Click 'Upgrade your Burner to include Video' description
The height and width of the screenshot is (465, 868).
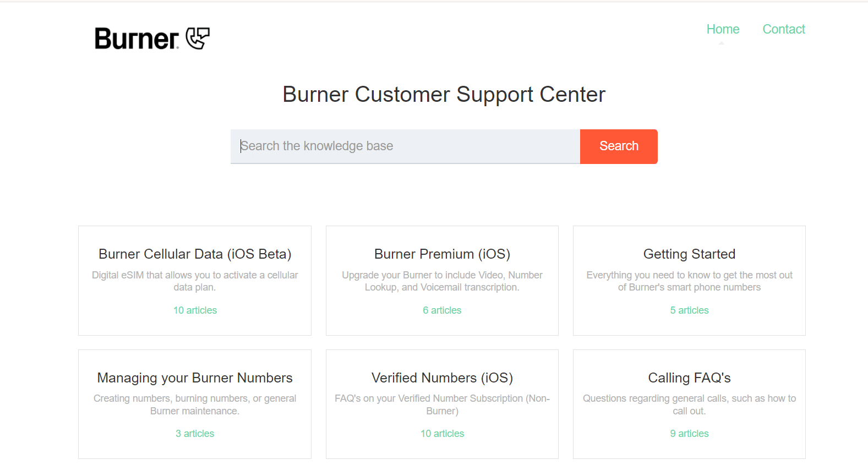pyautogui.click(x=442, y=281)
